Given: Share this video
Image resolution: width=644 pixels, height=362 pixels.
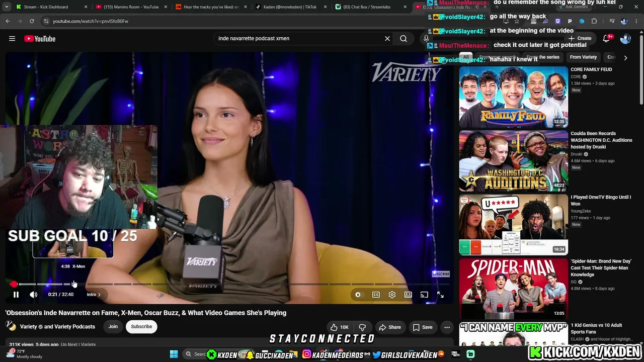Looking at the screenshot, I should tap(390, 327).
